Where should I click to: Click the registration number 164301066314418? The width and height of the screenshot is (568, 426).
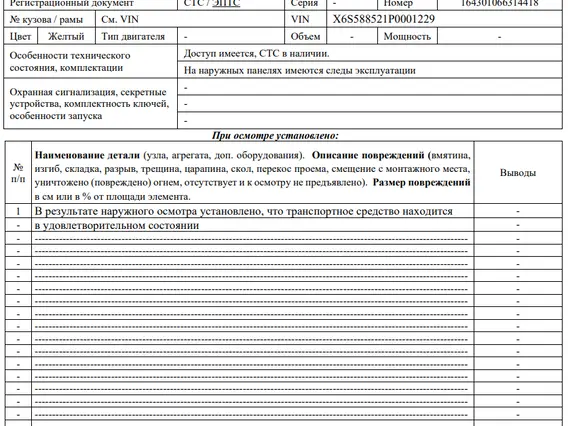500,4
